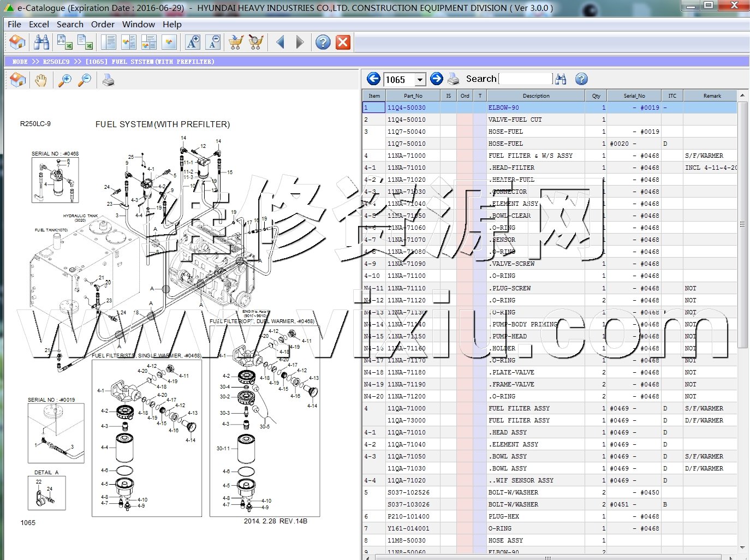The width and height of the screenshot is (750, 560).
Task: Open the 1065 page number dropdown
Action: click(420, 80)
